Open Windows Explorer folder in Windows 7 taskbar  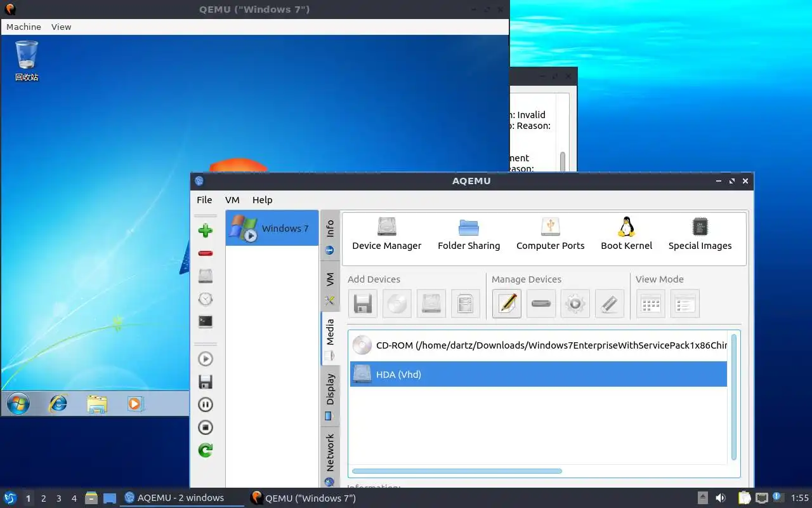97,404
